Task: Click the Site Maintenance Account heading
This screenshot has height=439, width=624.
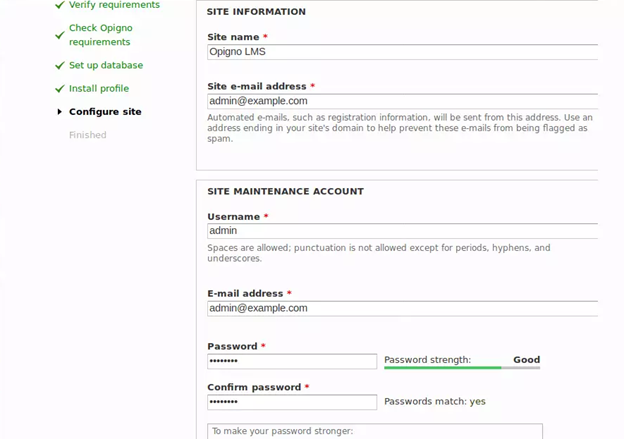Action: pos(285,191)
